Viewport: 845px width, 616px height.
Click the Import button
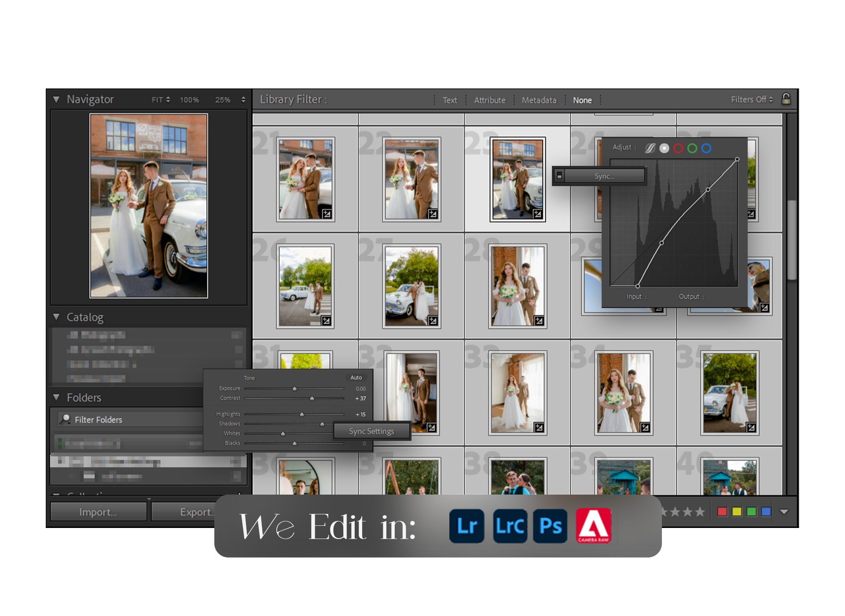pyautogui.click(x=98, y=512)
